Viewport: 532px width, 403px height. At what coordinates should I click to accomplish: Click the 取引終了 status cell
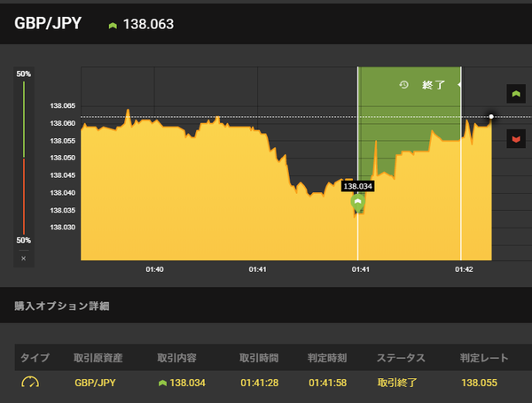pyautogui.click(x=397, y=383)
